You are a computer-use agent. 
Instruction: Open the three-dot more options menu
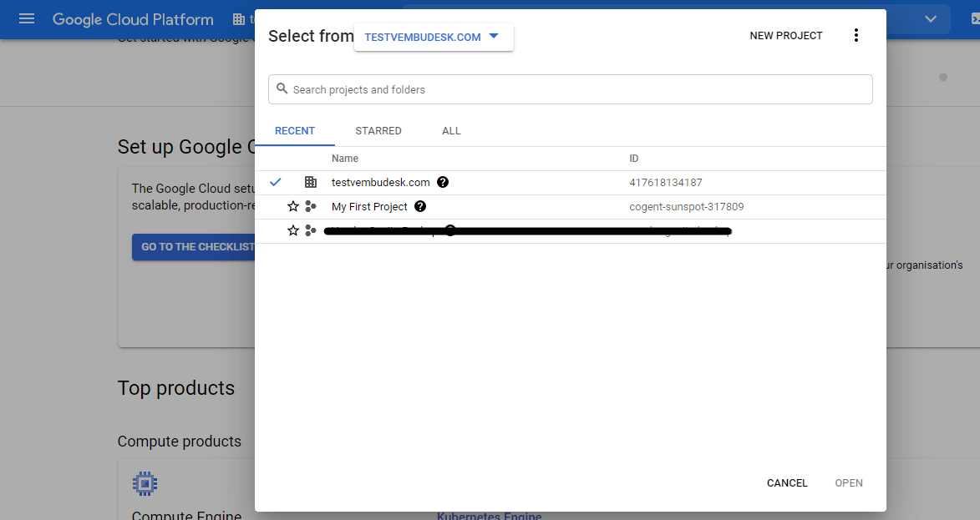(856, 36)
